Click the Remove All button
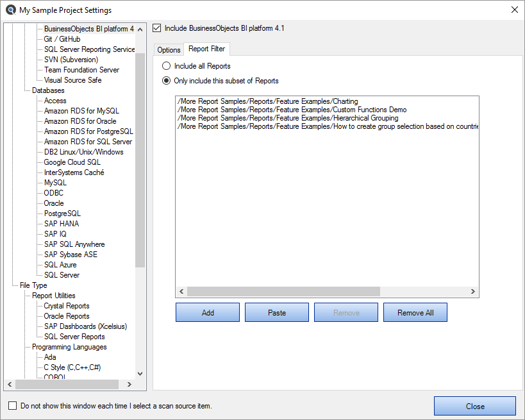This screenshot has height=420, width=525. pos(415,312)
